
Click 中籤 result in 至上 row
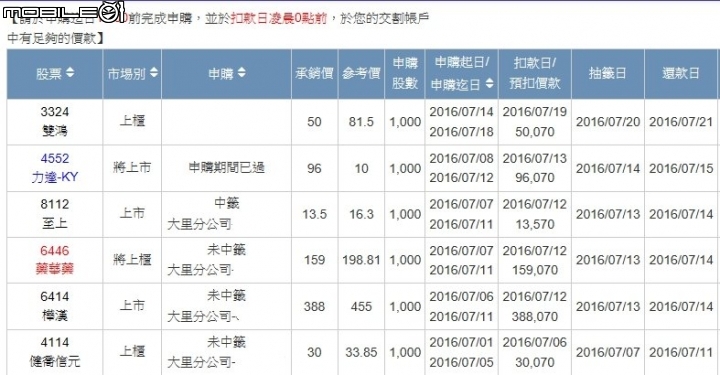tap(227, 203)
